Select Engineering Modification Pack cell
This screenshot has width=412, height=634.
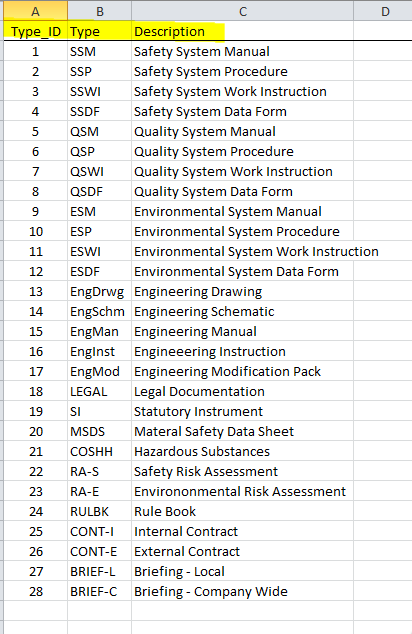[243, 371]
